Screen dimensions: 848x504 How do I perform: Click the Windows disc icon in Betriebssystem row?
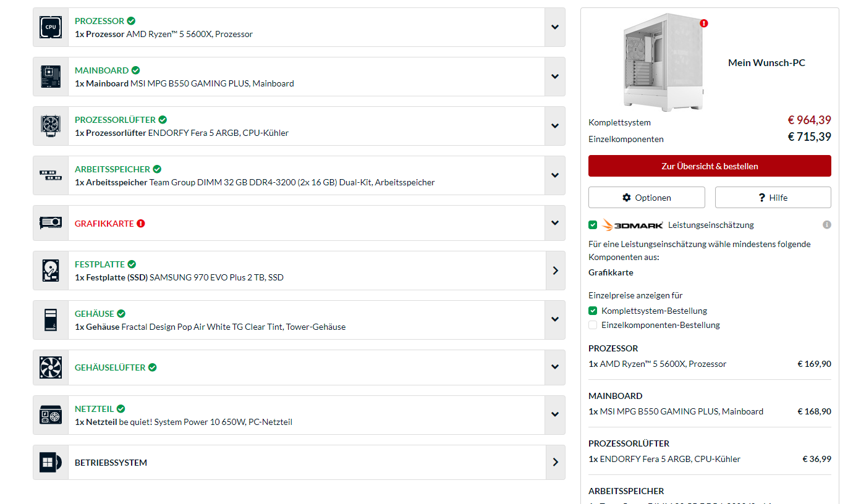[x=51, y=463]
